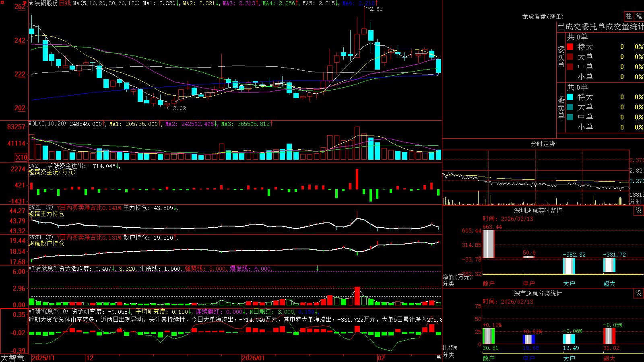
Task: Click the VOL(5,10,20) indicator label
Action: tap(47, 124)
